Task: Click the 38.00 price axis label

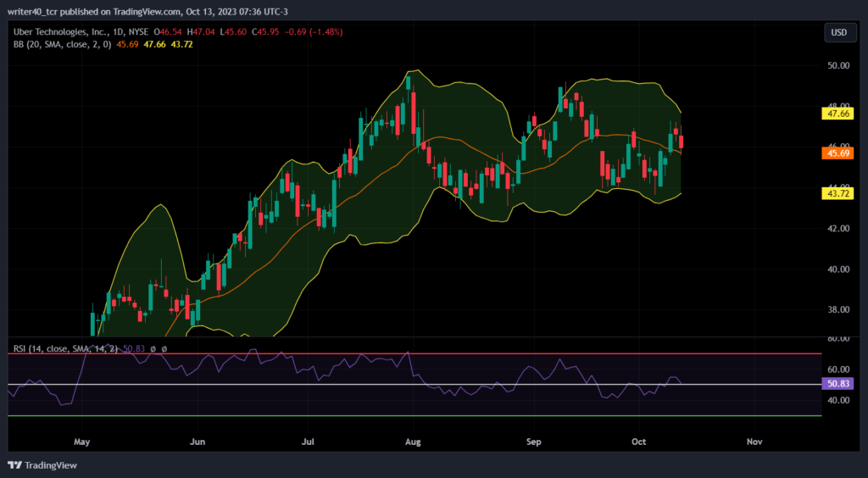Action: point(837,310)
